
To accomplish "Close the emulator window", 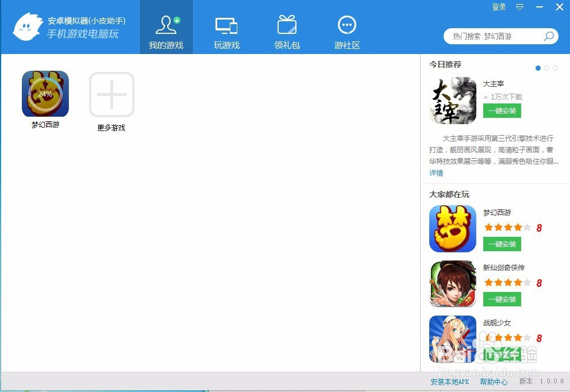I will pyautogui.click(x=560, y=7).
